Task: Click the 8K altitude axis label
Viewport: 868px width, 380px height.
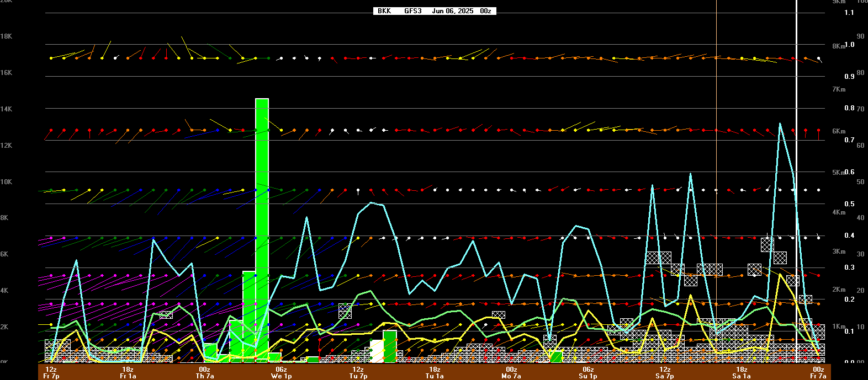Action: pyautogui.click(x=4, y=218)
